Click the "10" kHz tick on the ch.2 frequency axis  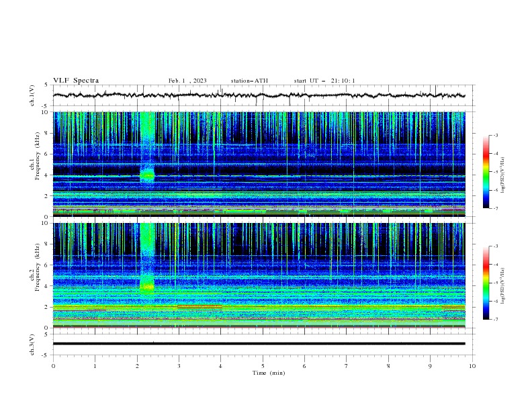(x=44, y=223)
